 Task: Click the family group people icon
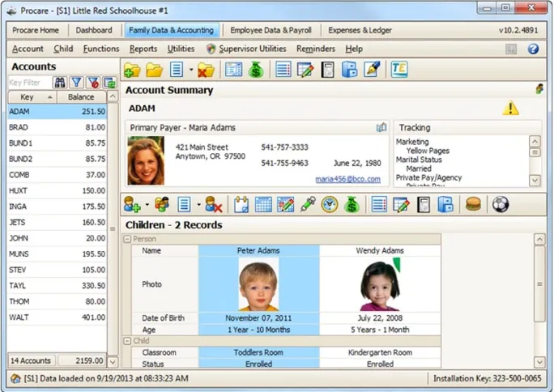pyautogui.click(x=162, y=204)
